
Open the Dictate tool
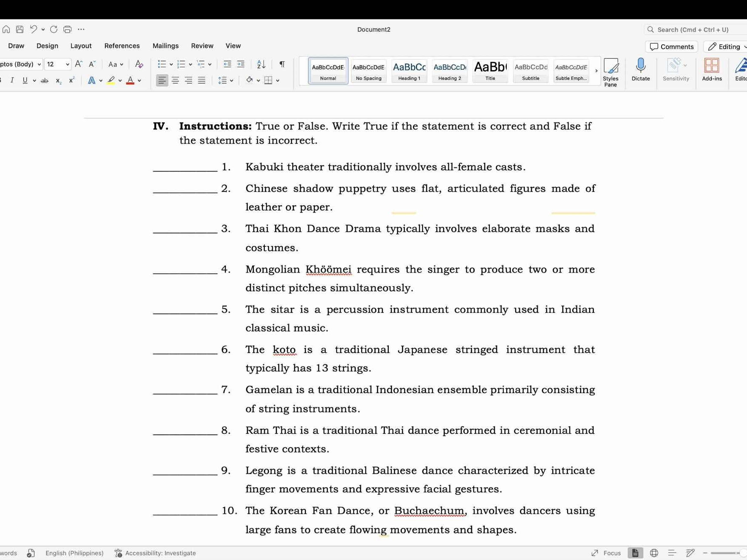click(640, 70)
